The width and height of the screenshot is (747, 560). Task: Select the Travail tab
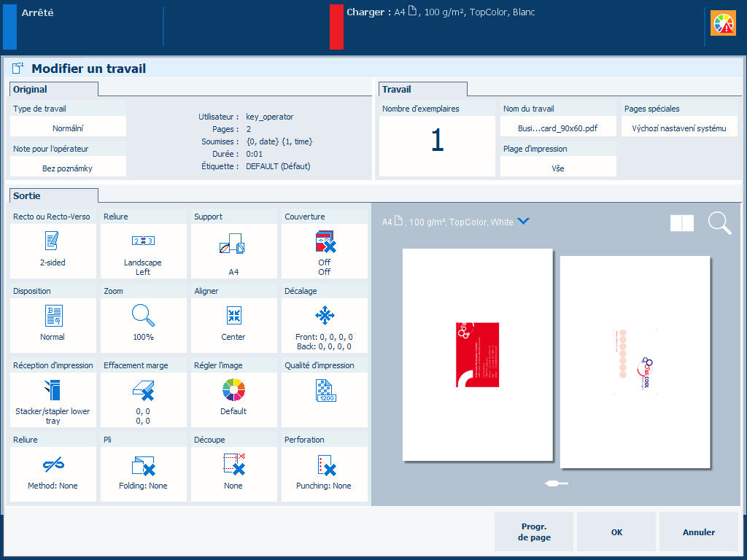pyautogui.click(x=422, y=90)
